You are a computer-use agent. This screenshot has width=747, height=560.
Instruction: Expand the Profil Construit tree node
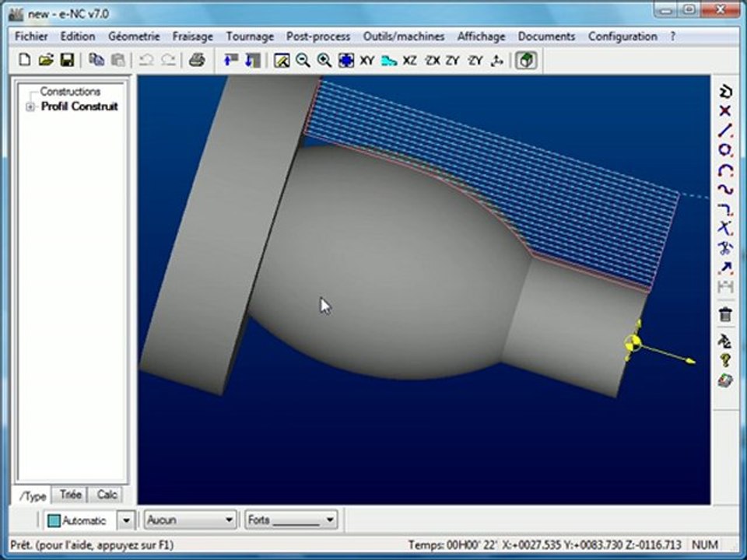point(30,107)
